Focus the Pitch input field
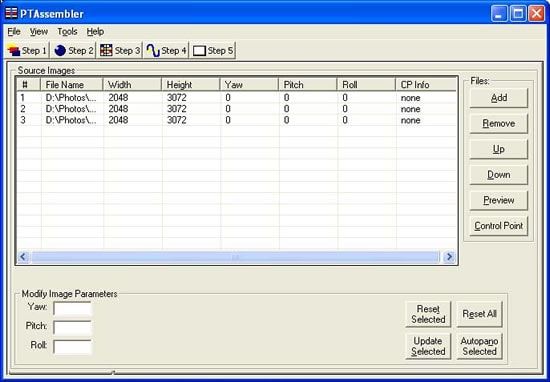Viewport: 550px width, 382px height. coord(72,328)
